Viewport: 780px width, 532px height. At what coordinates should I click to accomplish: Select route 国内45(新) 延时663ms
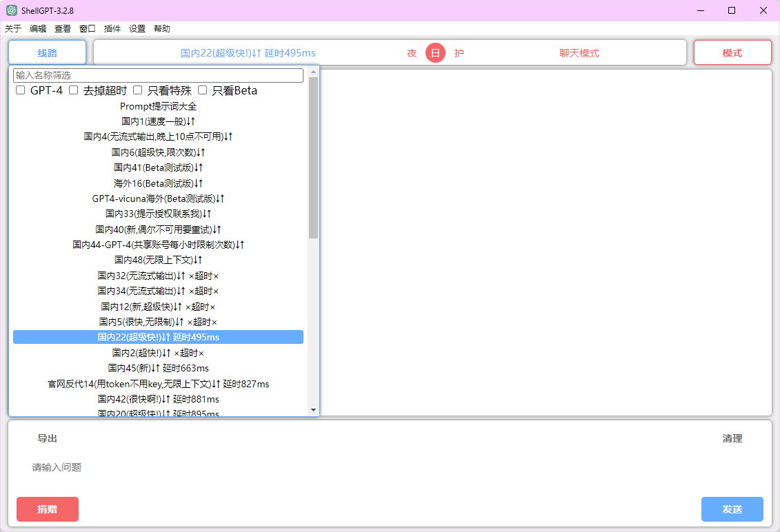pos(158,369)
